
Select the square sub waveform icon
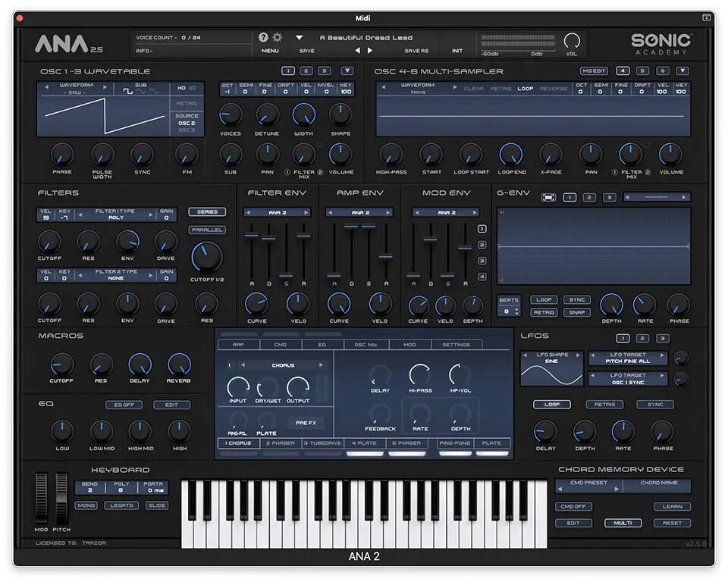coord(127,92)
